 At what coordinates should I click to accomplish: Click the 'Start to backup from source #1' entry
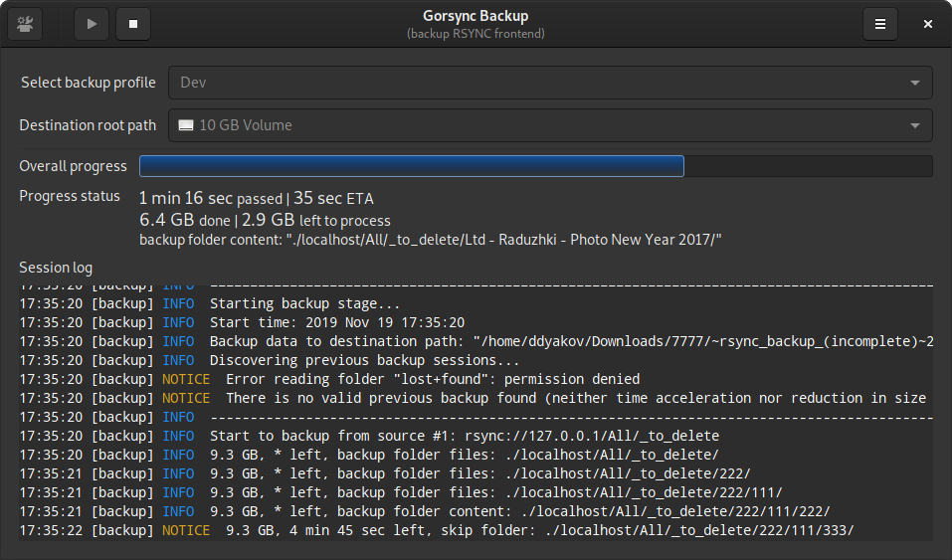tap(369, 436)
